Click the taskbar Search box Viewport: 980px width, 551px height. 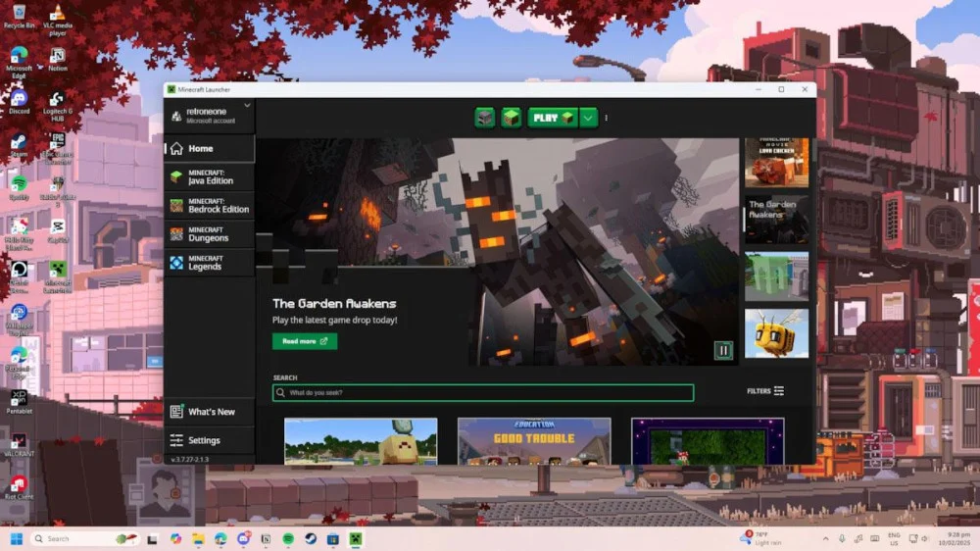85,538
